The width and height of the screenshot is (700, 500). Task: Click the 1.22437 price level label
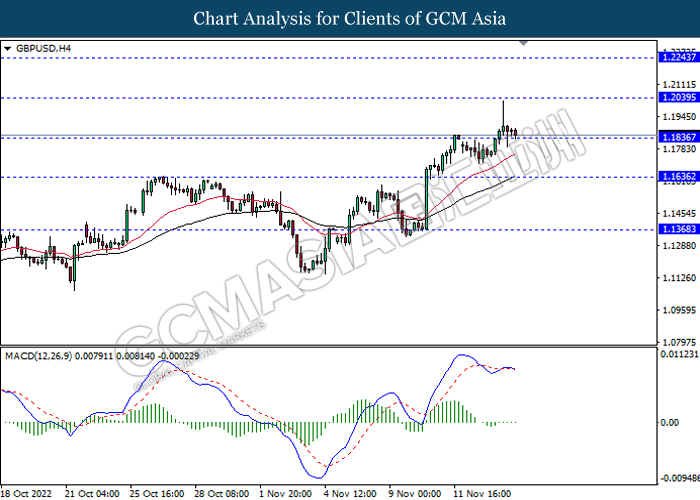679,57
